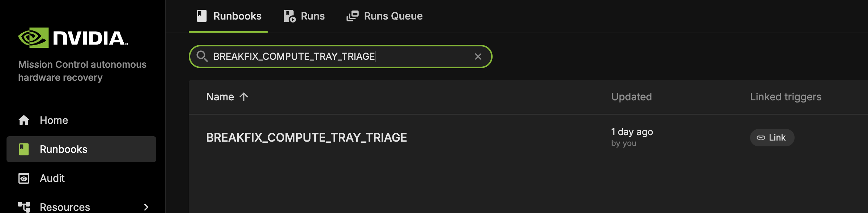Click the green Runbooks book icon in sidebar

coord(24,149)
